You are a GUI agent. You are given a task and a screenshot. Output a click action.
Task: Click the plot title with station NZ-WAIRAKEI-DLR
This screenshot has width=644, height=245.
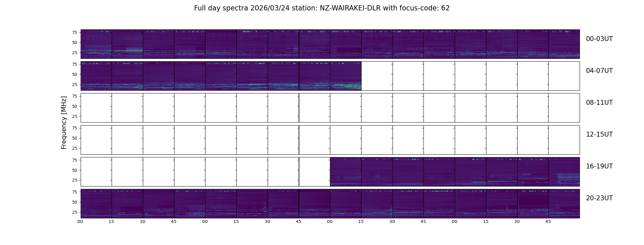click(322, 8)
